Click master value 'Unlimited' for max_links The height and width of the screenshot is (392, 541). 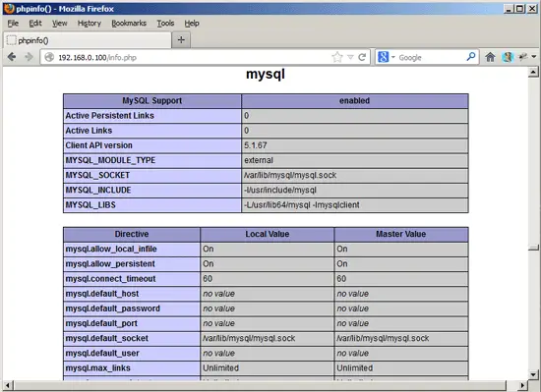coord(355,367)
